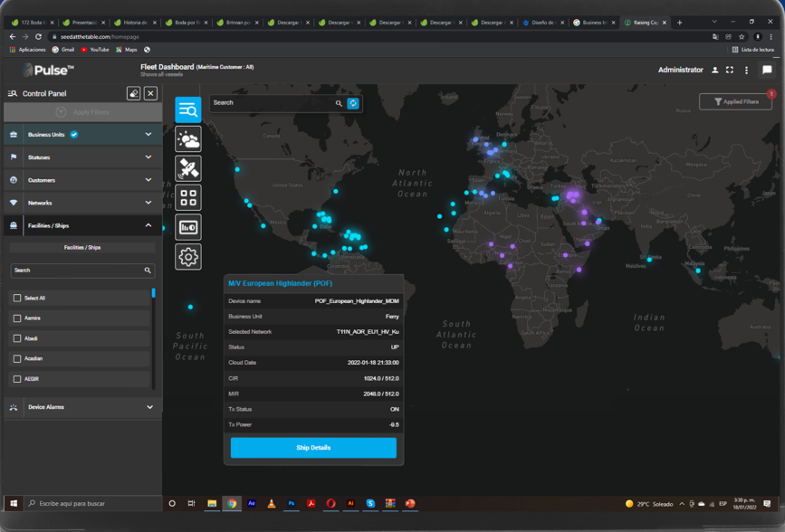Expand the Networks filter section
The width and height of the screenshot is (785, 532).
83,203
